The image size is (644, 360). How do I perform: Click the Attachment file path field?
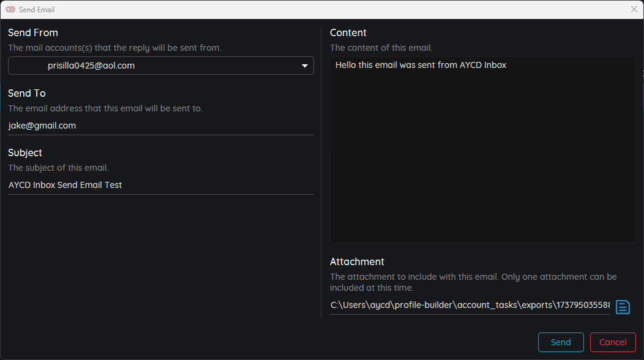tap(470, 305)
